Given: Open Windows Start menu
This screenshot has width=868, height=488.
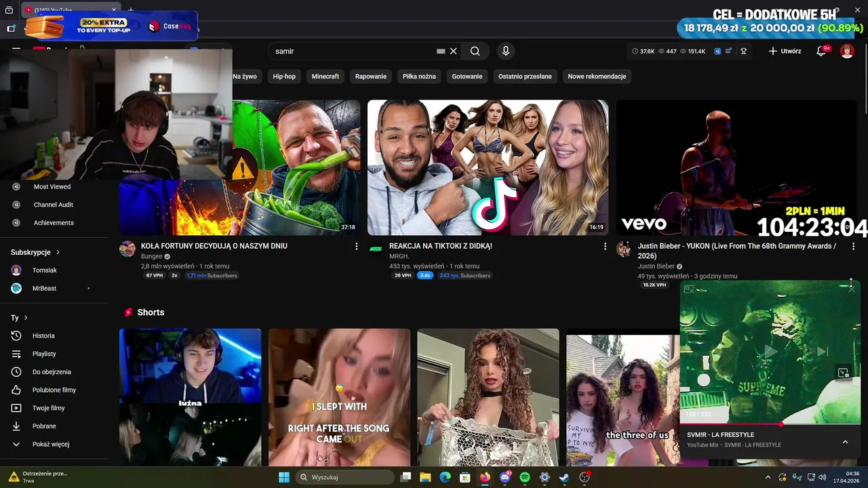Looking at the screenshot, I should (x=283, y=477).
